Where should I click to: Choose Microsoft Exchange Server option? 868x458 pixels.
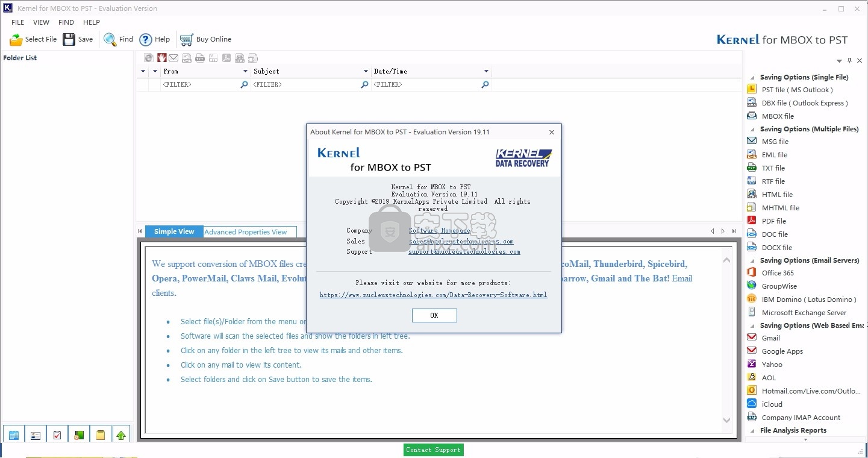pyautogui.click(x=804, y=313)
